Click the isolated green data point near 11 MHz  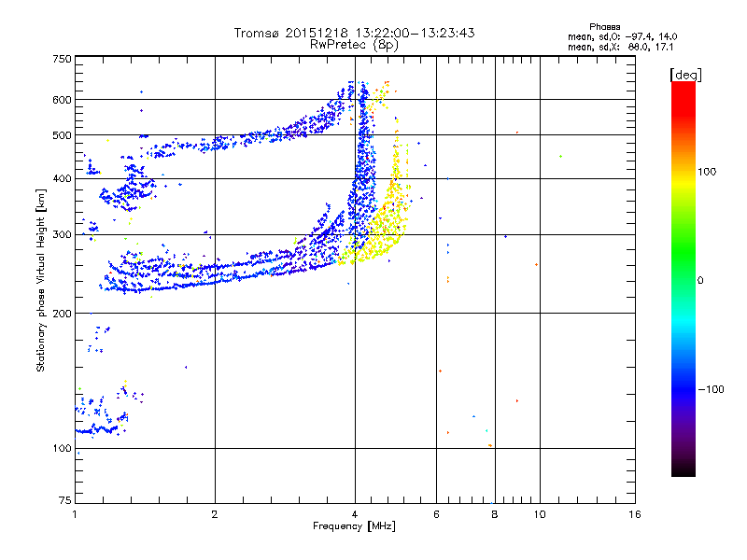[561, 156]
